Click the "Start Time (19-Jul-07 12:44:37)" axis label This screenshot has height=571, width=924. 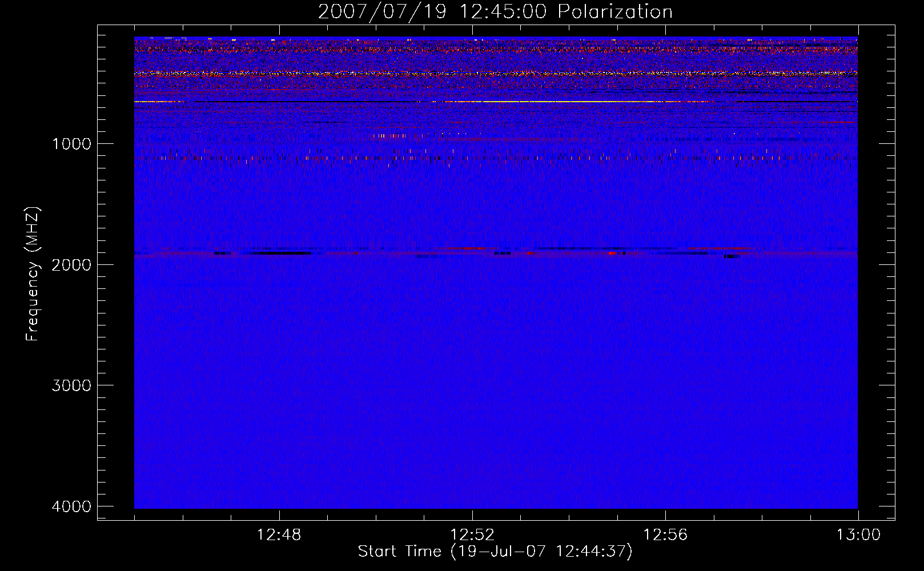coord(495,552)
